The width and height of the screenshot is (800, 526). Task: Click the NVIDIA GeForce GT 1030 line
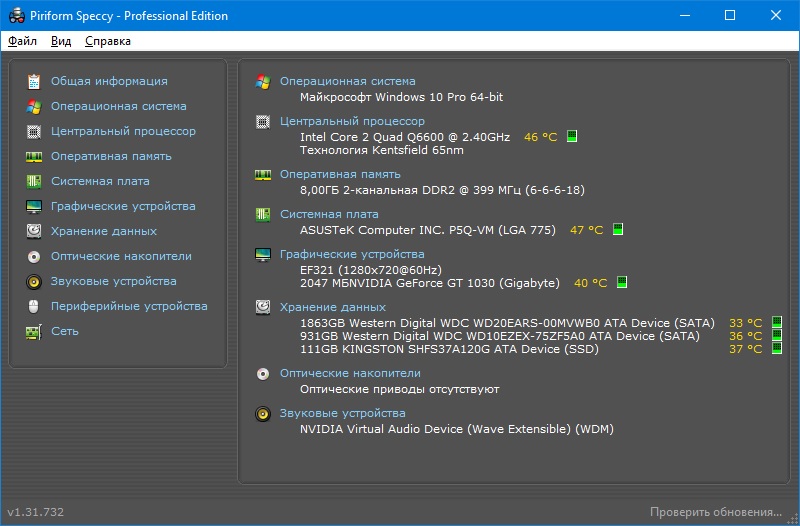(430, 283)
